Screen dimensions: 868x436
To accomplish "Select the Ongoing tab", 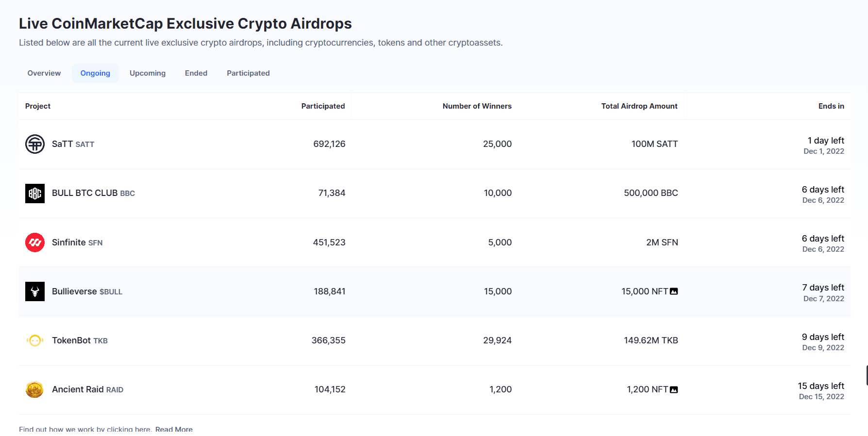I will click(x=95, y=73).
